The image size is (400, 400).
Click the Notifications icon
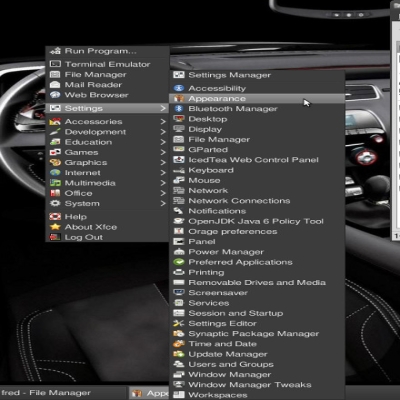tap(179, 211)
